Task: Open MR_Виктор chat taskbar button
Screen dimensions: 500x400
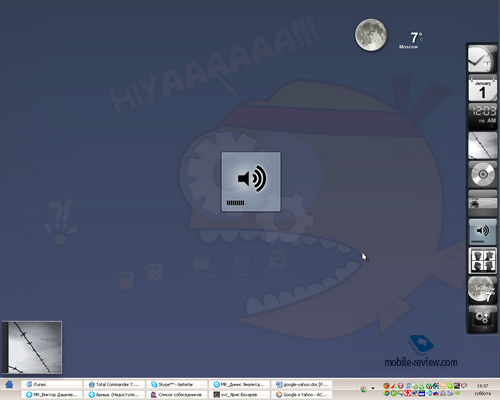Action: [x=52, y=394]
